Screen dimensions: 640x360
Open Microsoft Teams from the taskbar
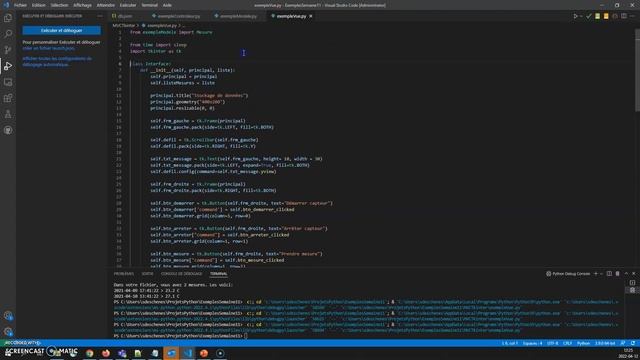pyautogui.click(x=122, y=353)
